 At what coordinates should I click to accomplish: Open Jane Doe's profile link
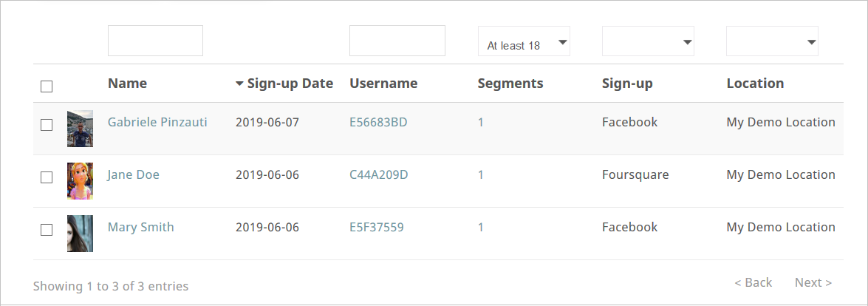point(134,174)
